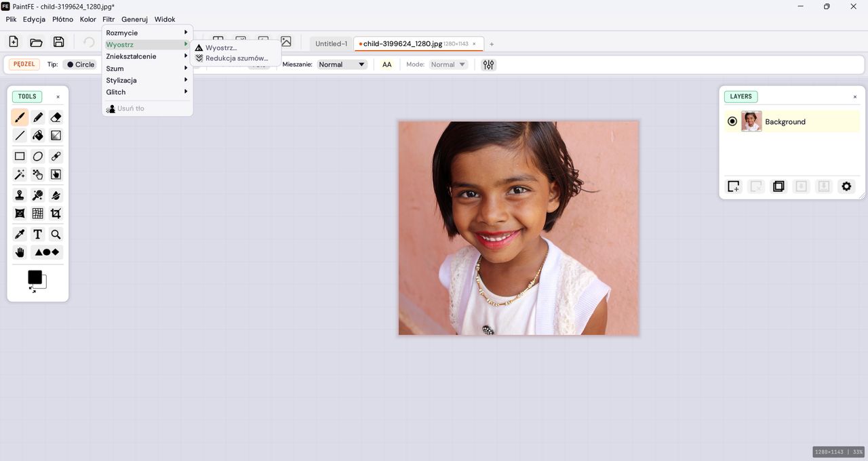
Task: Activate the Eyedropper tool
Action: point(19,233)
